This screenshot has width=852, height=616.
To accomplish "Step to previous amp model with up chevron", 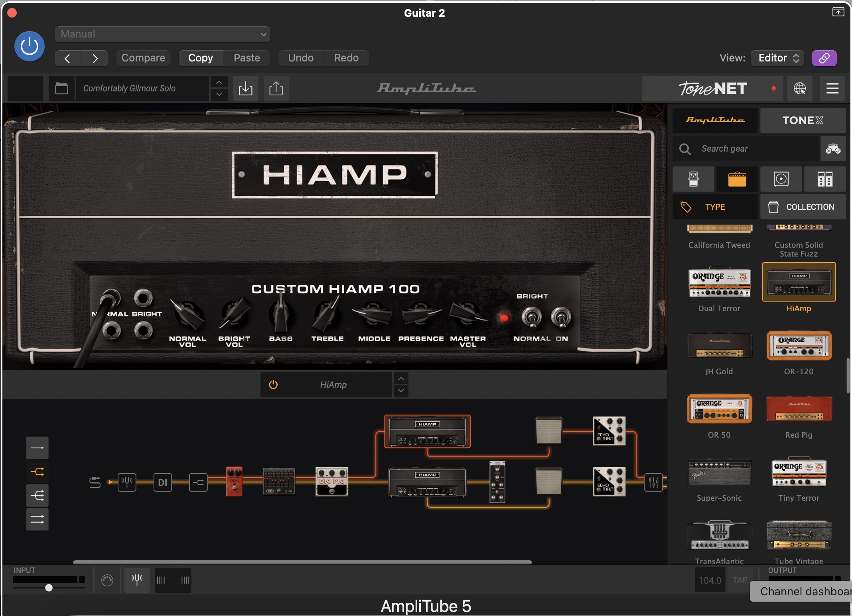I will coord(401,378).
